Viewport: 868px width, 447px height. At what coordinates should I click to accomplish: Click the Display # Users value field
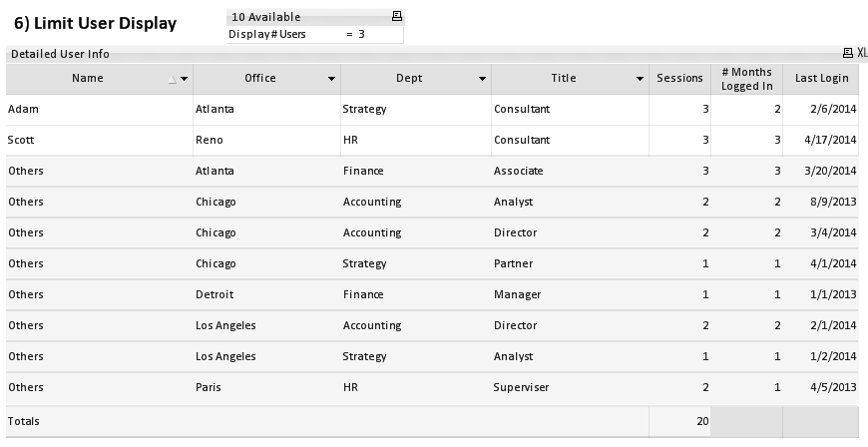(362, 34)
